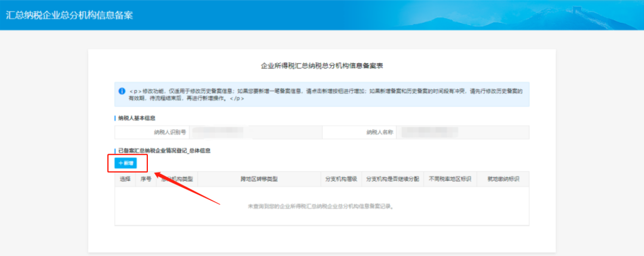Screen dimensions: 644x256
Task: Click the 跨地区转移类型 column header
Action: point(259,179)
